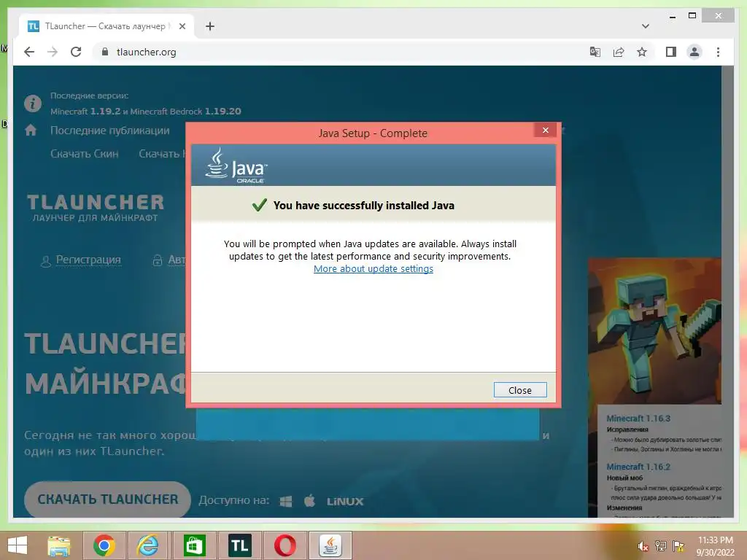Viewport: 747px width, 560px height.
Task: Click the padlock site info icon
Action: [105, 52]
